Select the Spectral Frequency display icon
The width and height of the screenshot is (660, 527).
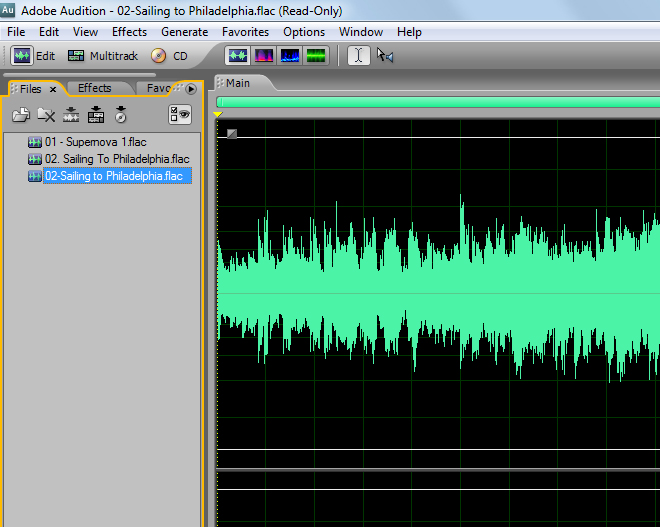(x=264, y=56)
